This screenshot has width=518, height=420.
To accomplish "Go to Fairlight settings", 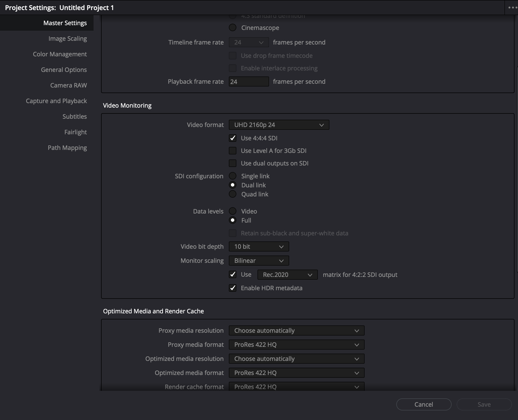I will [x=75, y=132].
